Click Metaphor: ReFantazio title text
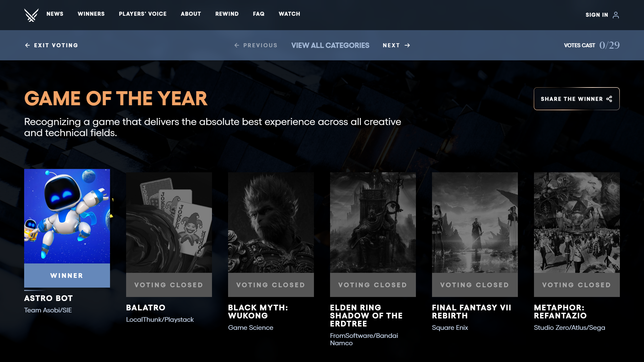644x362 pixels. (560, 312)
